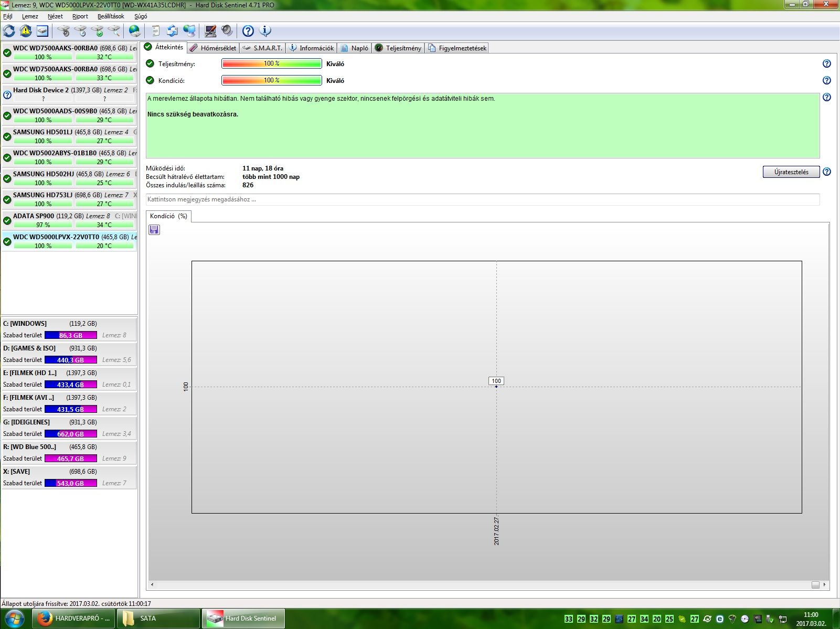Click the Teljesítmény 100 % progress bar
The height and width of the screenshot is (629, 840).
coord(272,63)
